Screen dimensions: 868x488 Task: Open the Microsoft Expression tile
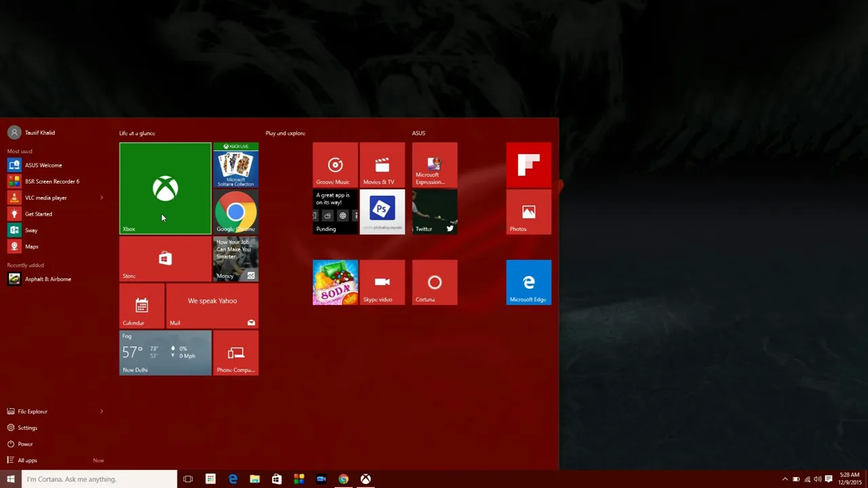(x=435, y=165)
